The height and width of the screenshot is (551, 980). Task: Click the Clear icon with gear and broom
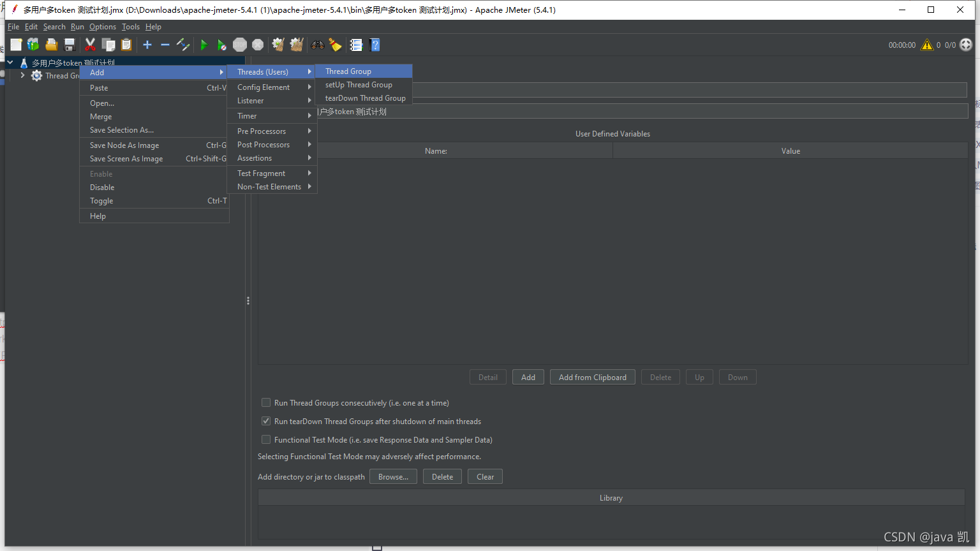(278, 45)
